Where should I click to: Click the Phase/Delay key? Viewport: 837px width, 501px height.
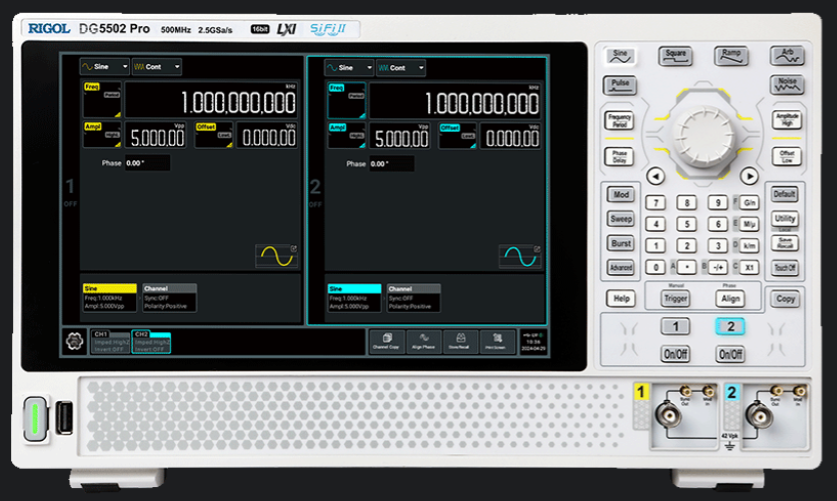(619, 157)
